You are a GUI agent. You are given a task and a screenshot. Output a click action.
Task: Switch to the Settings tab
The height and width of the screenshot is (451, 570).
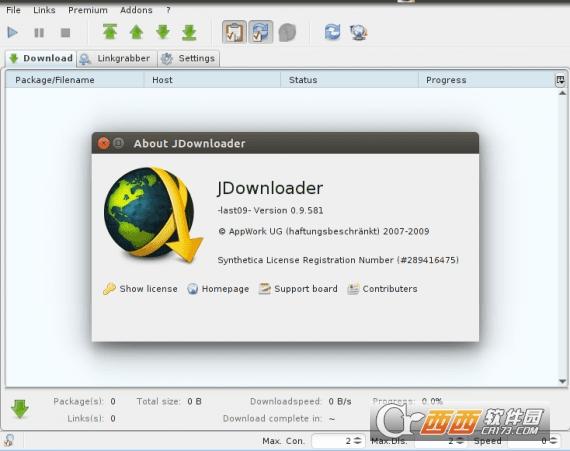click(189, 59)
